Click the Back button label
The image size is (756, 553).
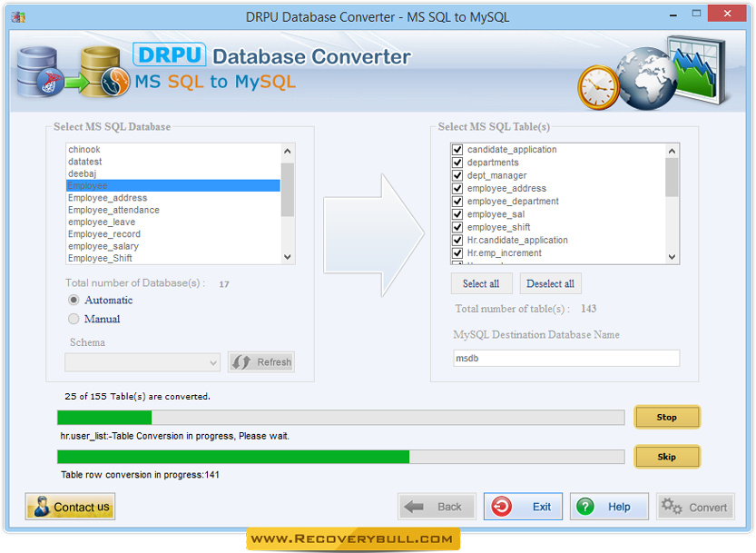449,507
